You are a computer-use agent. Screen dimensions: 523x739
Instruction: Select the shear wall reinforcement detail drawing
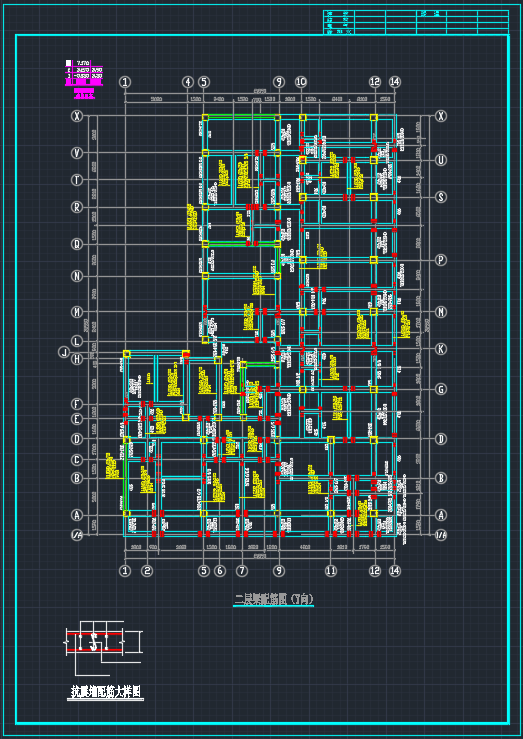pyautogui.click(x=103, y=651)
